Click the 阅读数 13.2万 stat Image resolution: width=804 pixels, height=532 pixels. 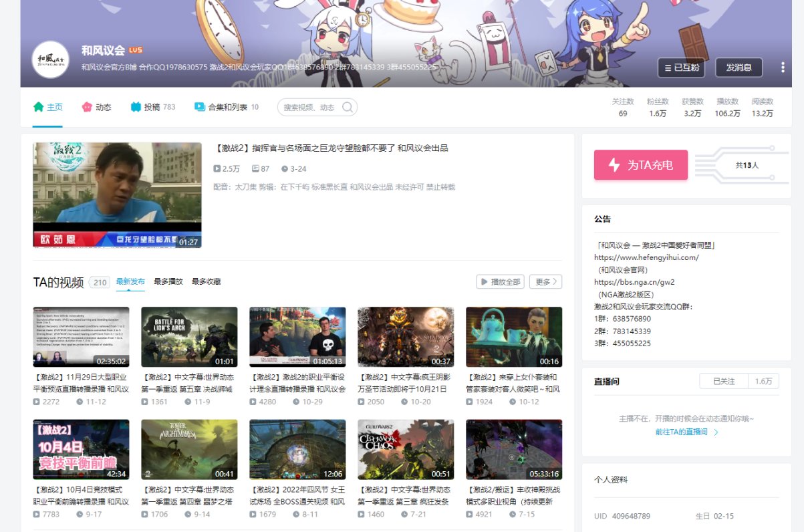763,107
